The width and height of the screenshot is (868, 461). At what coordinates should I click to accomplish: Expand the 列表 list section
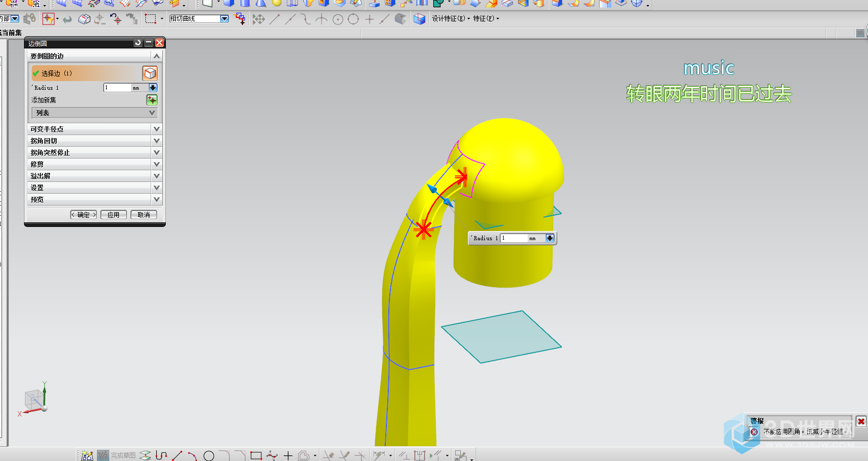point(94,113)
